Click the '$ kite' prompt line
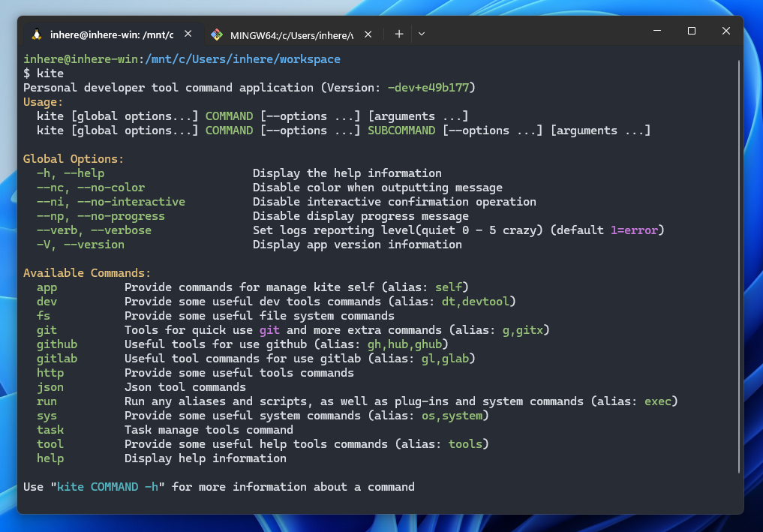 pos(44,74)
